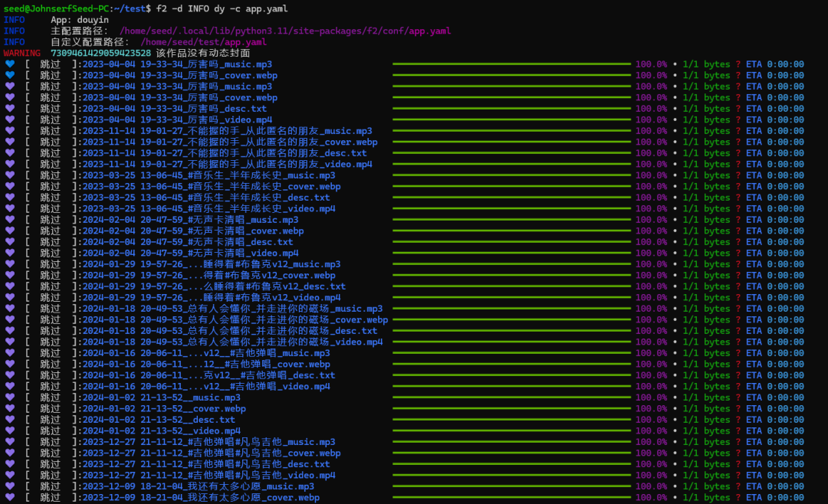Screen dimensions: 828x504
Task: Select the command text f2 -d INFO dy -c app.yaml
Action: coord(222,8)
